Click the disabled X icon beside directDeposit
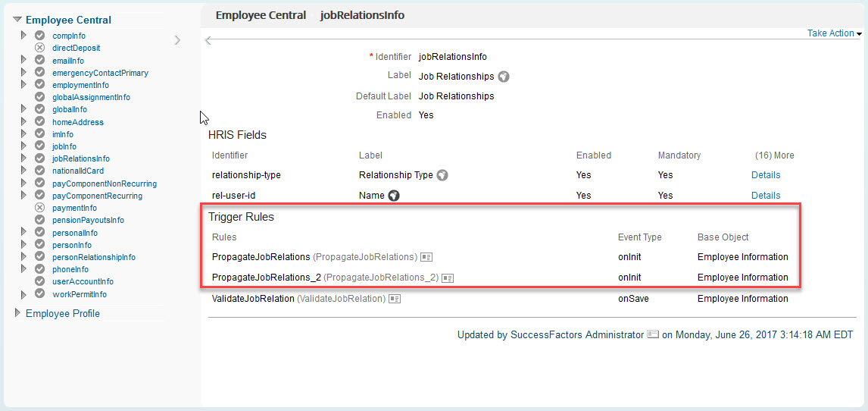868x411 pixels. (x=40, y=48)
